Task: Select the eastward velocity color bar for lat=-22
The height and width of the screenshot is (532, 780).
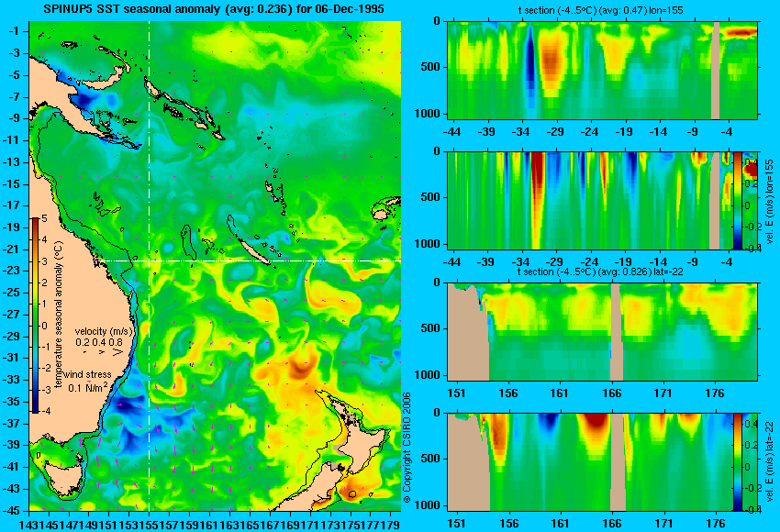Action: (738, 462)
